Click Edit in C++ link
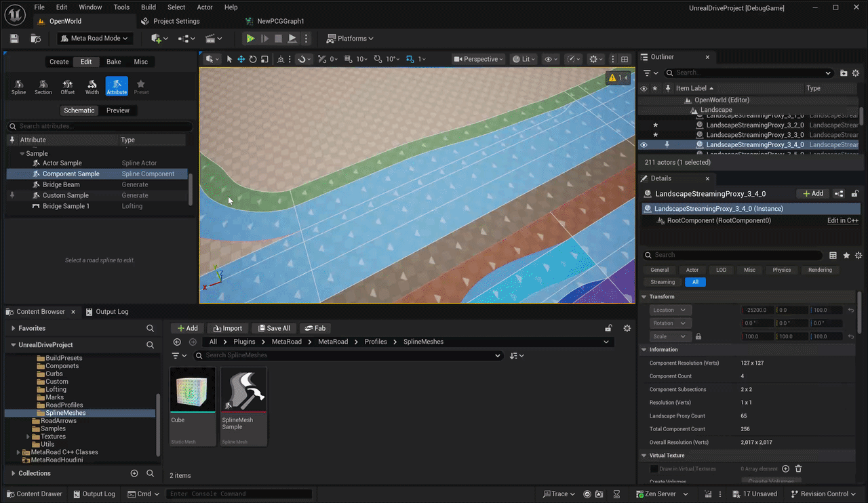This screenshot has height=503, width=868. tap(843, 220)
